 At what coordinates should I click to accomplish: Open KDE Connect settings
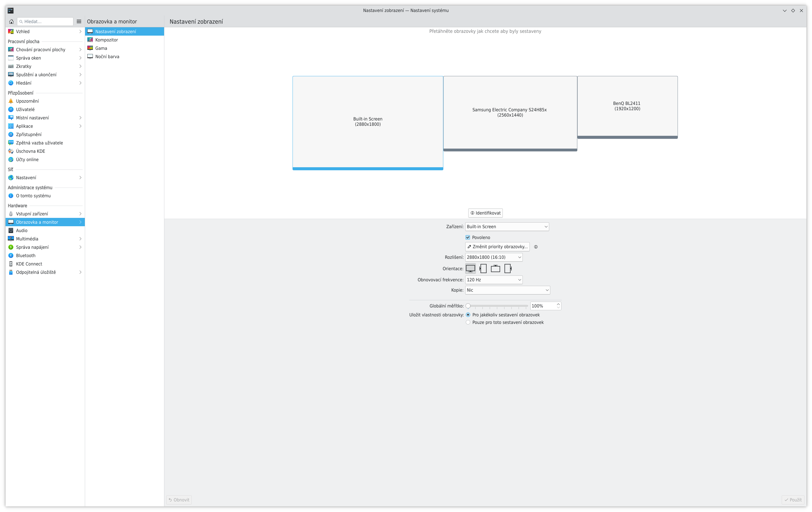tap(29, 264)
